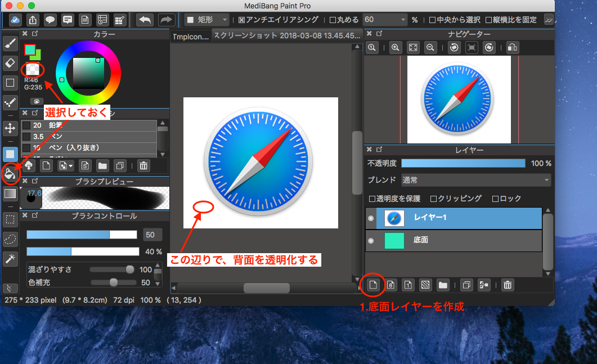This screenshot has height=364, width=597.
Task: Select the Gradient tool
Action: (x=10, y=194)
